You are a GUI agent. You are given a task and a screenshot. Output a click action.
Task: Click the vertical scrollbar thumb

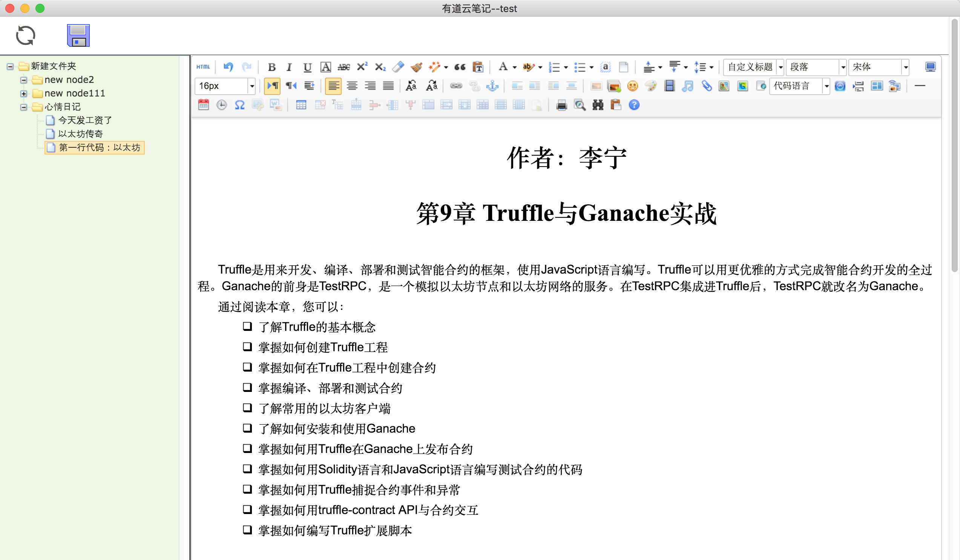[x=954, y=145]
